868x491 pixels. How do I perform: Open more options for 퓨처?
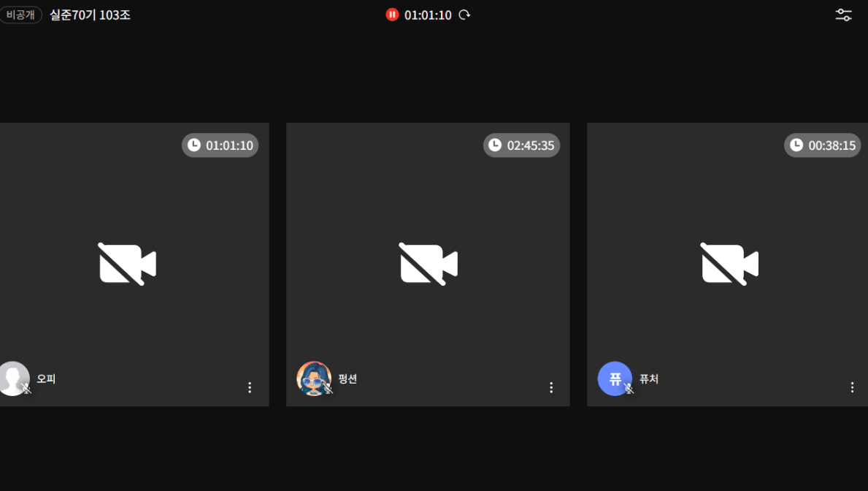click(x=852, y=387)
